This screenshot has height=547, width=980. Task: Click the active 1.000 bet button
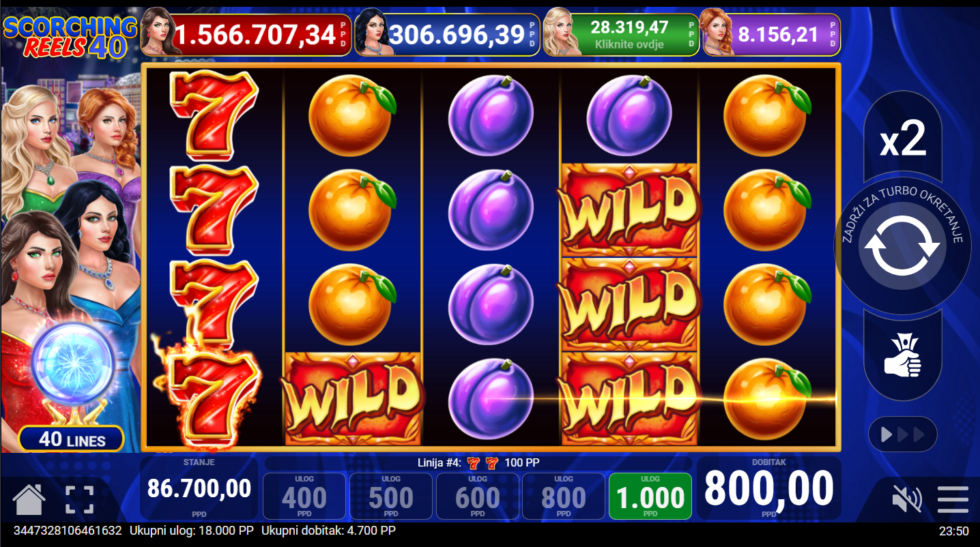pyautogui.click(x=650, y=497)
